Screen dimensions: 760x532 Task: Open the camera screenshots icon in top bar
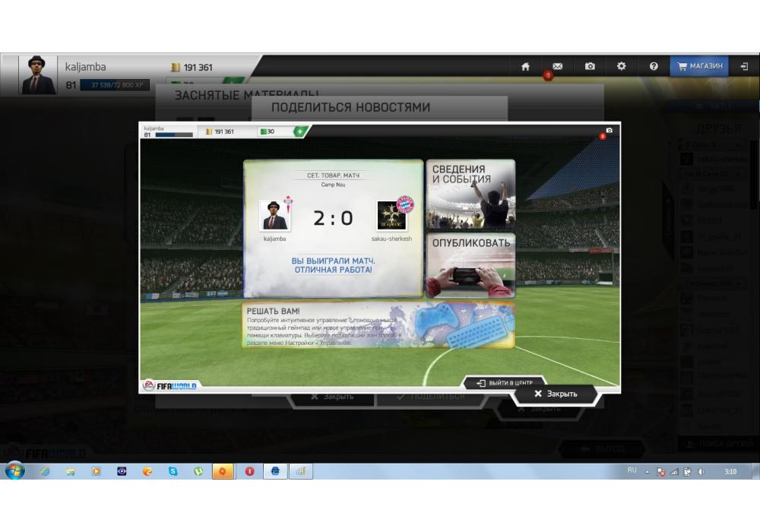tap(590, 66)
